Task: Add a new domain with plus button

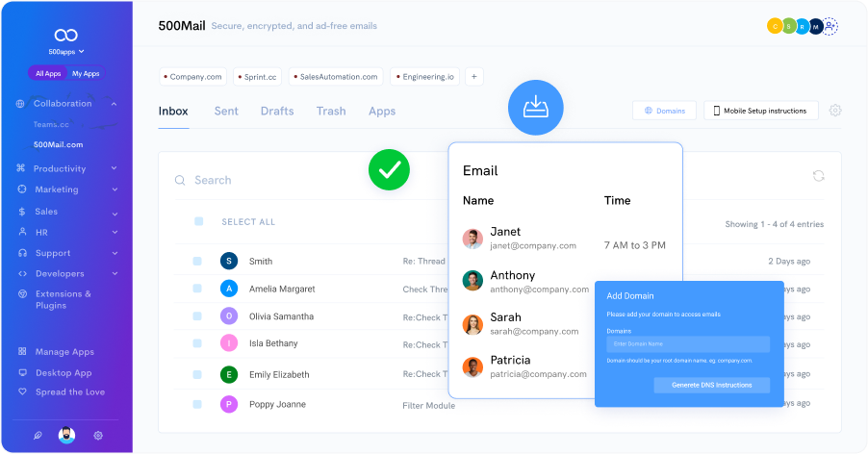Action: [x=474, y=76]
